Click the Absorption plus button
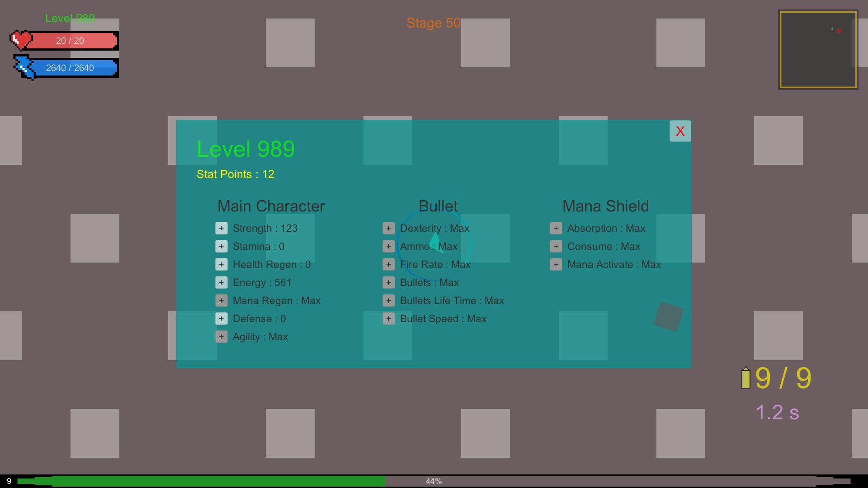Viewport: 868px width, 488px height. (x=556, y=228)
